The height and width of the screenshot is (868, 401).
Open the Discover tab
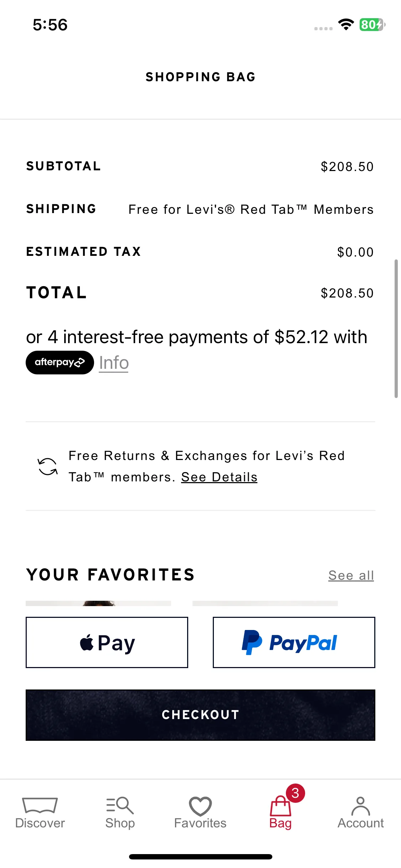coord(40,812)
